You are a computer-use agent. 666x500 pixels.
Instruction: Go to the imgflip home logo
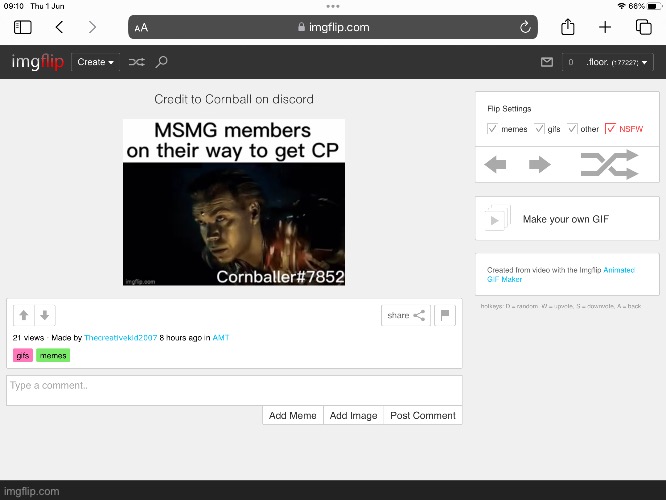38,62
